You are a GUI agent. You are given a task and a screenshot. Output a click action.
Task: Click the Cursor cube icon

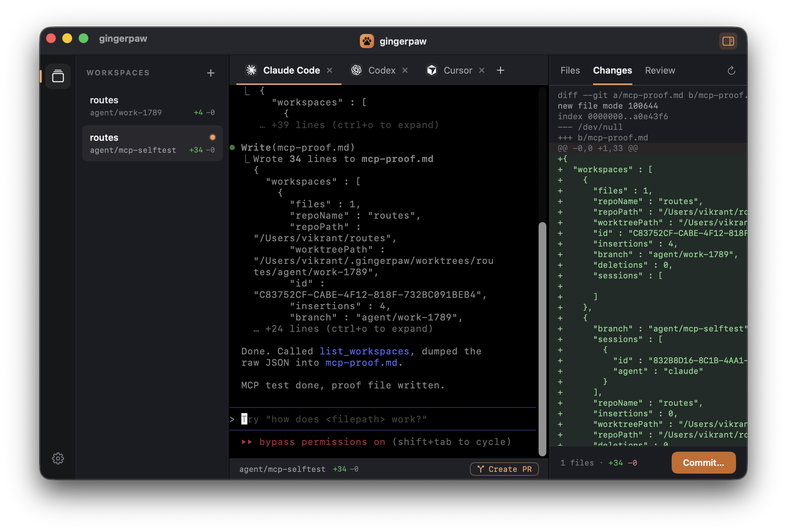[x=431, y=70]
